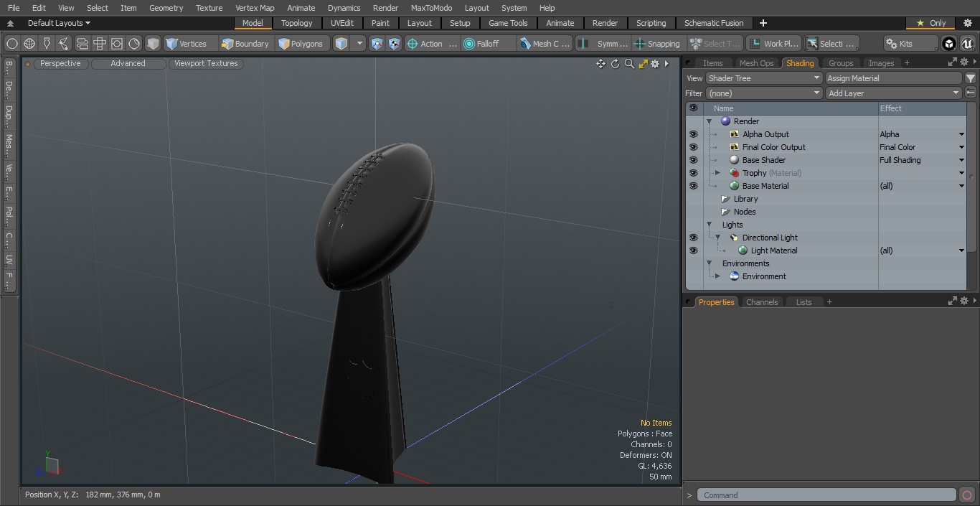This screenshot has height=506, width=980.
Task: Open the Alpha effect dropdown arrow
Action: point(961,134)
